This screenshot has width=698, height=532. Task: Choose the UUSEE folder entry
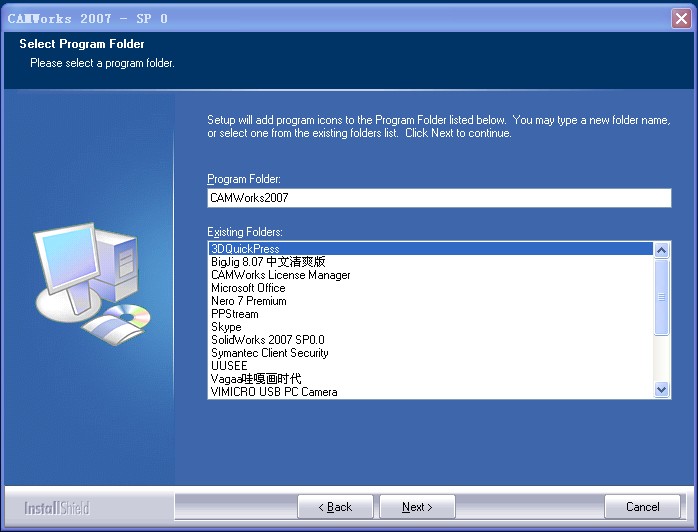click(x=430, y=365)
